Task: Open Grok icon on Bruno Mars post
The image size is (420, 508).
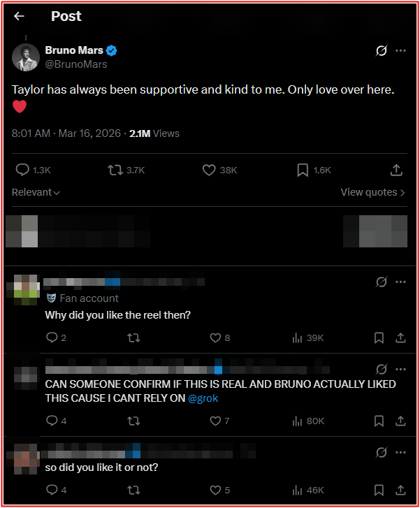Action: [x=382, y=50]
